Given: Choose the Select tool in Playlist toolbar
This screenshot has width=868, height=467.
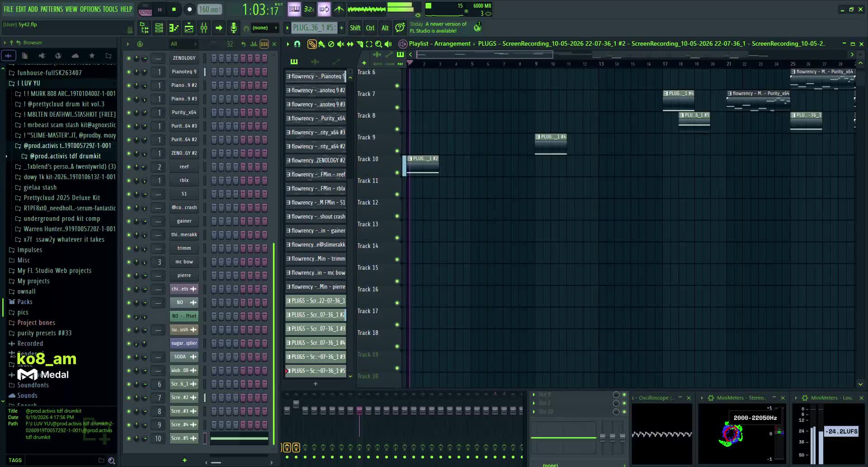Looking at the screenshot, I should click(x=369, y=44).
